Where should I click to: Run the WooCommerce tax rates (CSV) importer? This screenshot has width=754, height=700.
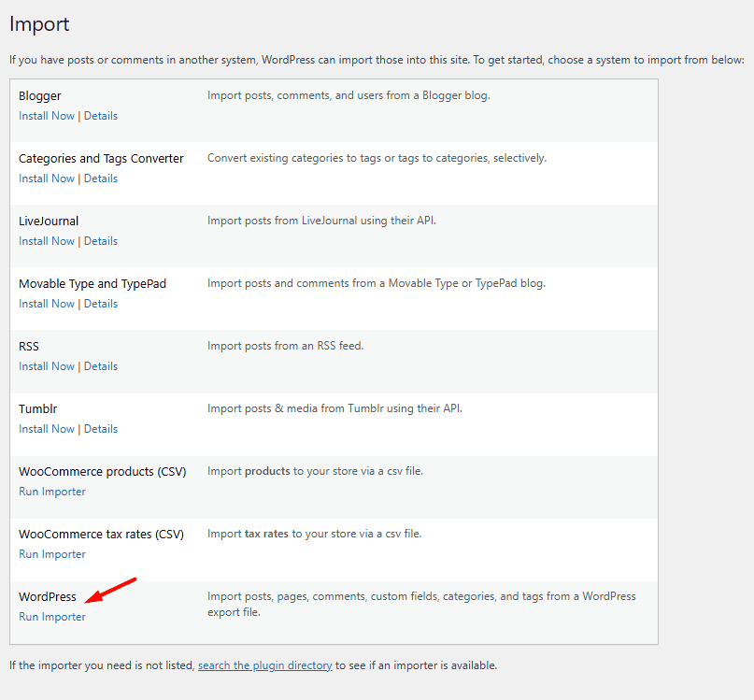[x=51, y=553]
